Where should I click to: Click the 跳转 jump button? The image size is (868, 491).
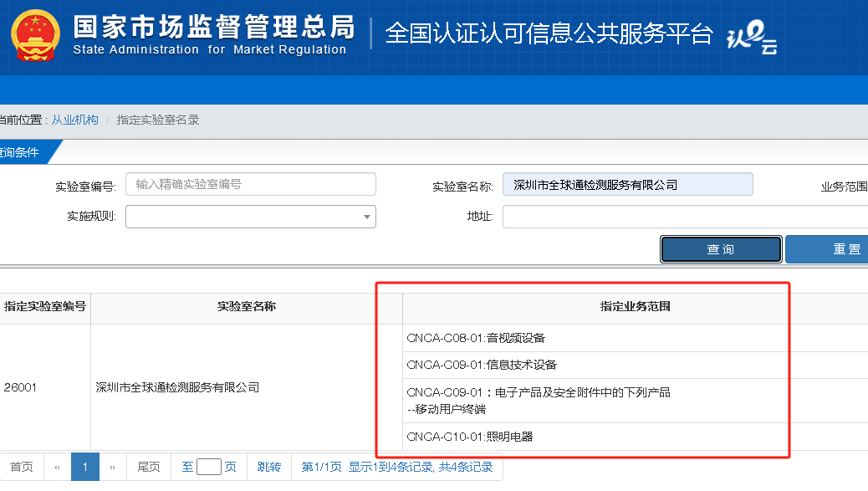pos(269,467)
